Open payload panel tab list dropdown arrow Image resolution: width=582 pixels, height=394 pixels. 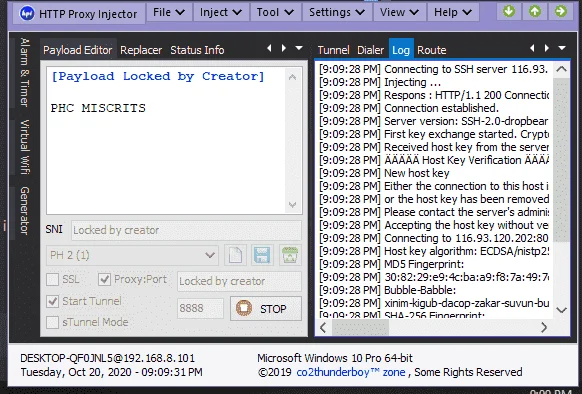pyautogui.click(x=299, y=48)
